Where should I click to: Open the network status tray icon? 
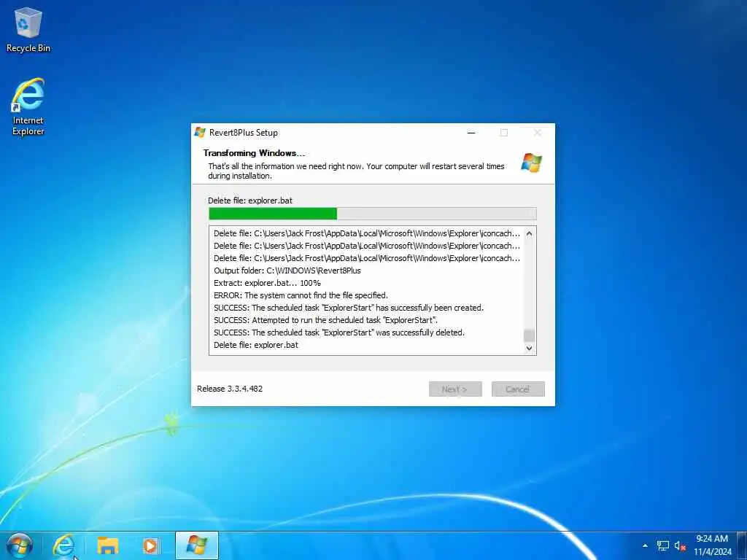(662, 545)
